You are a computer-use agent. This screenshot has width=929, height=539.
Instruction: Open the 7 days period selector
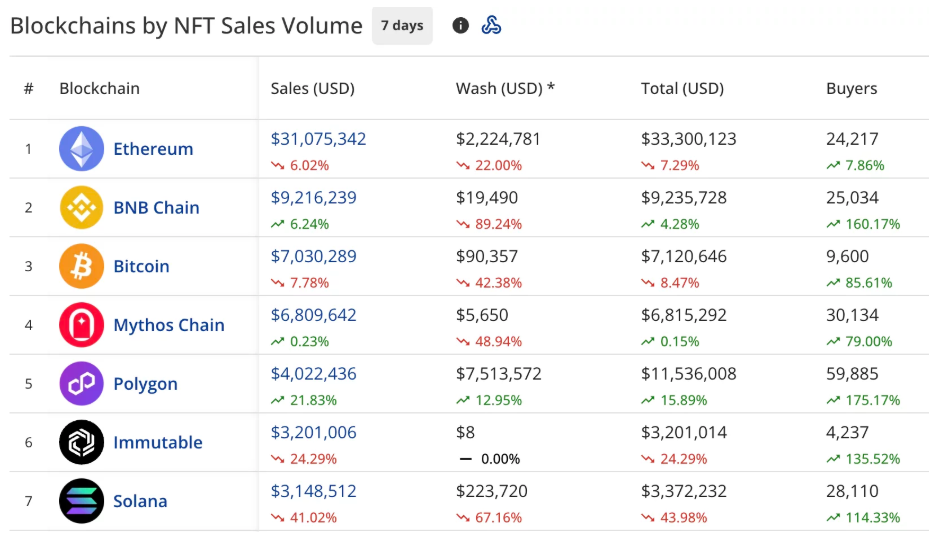(x=402, y=26)
